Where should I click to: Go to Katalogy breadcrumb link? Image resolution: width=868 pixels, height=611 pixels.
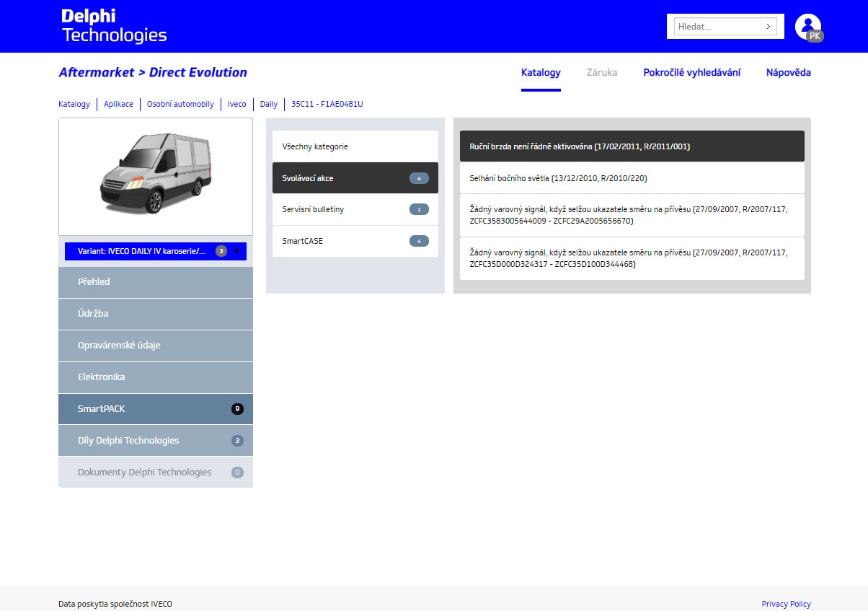point(74,104)
